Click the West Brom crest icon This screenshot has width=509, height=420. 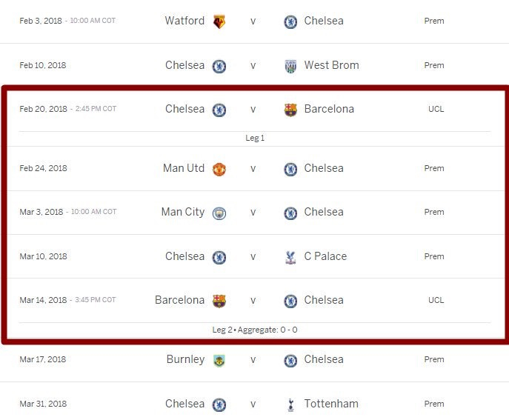click(x=290, y=66)
